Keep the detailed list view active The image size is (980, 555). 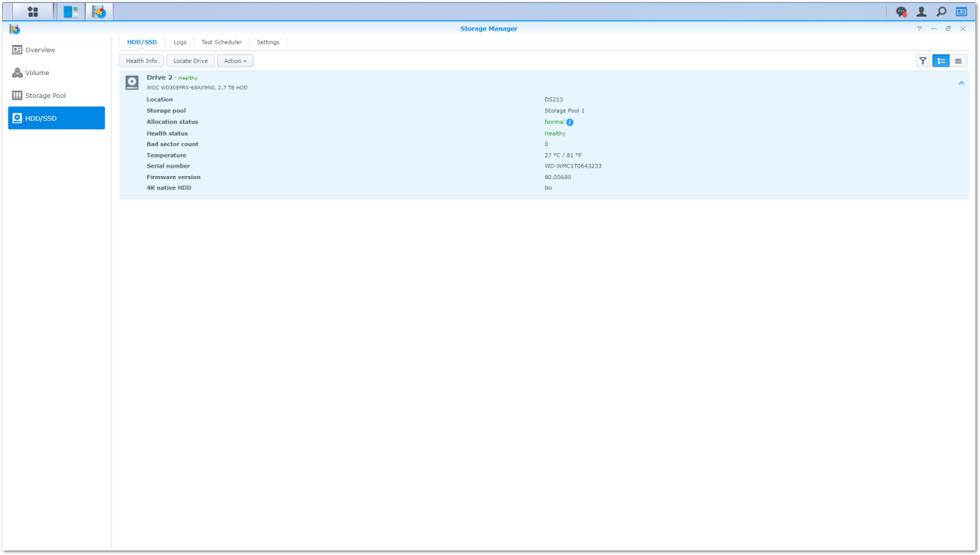point(941,60)
